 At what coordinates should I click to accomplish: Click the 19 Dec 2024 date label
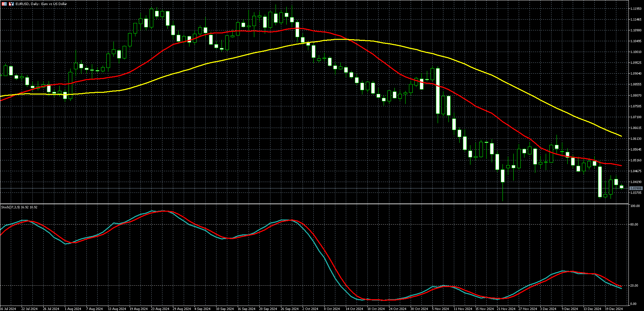point(614,309)
